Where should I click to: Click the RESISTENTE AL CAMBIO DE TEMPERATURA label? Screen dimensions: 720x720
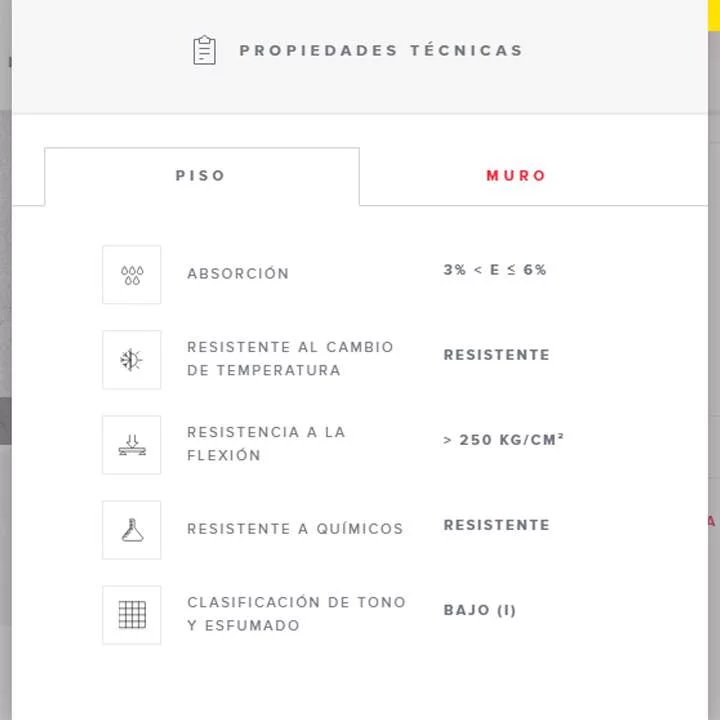click(x=290, y=358)
